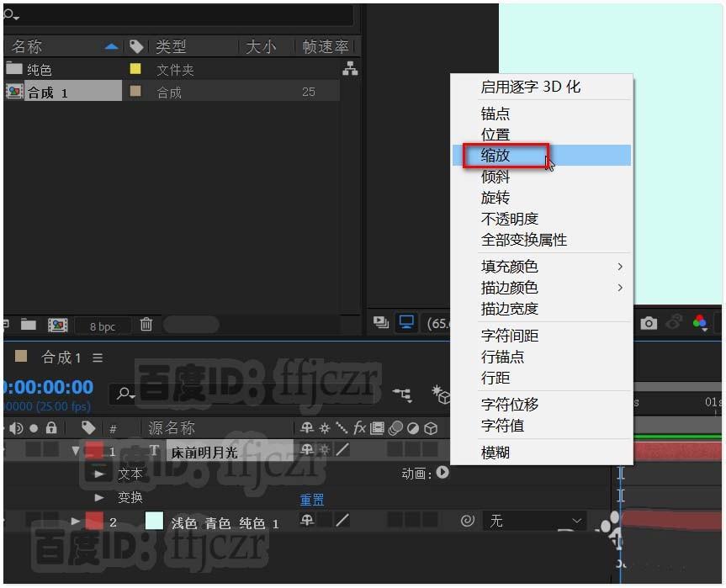Open the 8 bpc project color depth settings

pos(103,326)
